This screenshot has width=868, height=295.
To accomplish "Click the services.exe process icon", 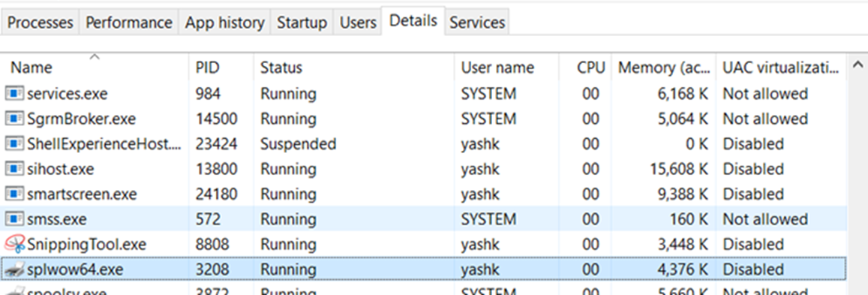I will [x=14, y=94].
